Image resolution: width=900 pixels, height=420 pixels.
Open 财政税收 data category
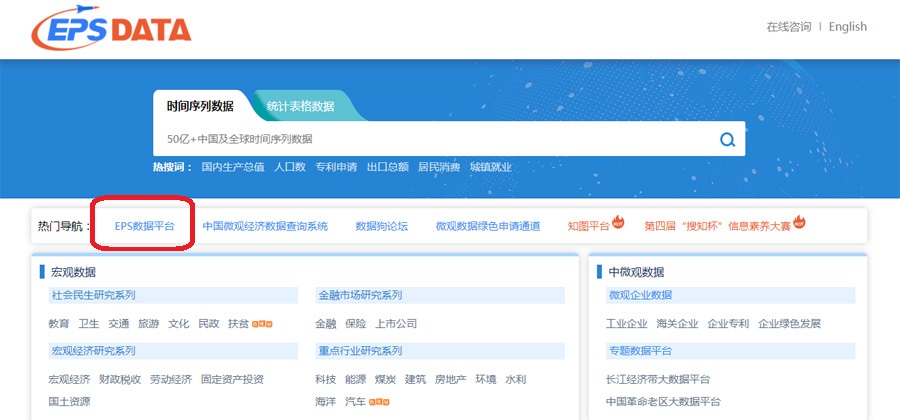(x=121, y=379)
